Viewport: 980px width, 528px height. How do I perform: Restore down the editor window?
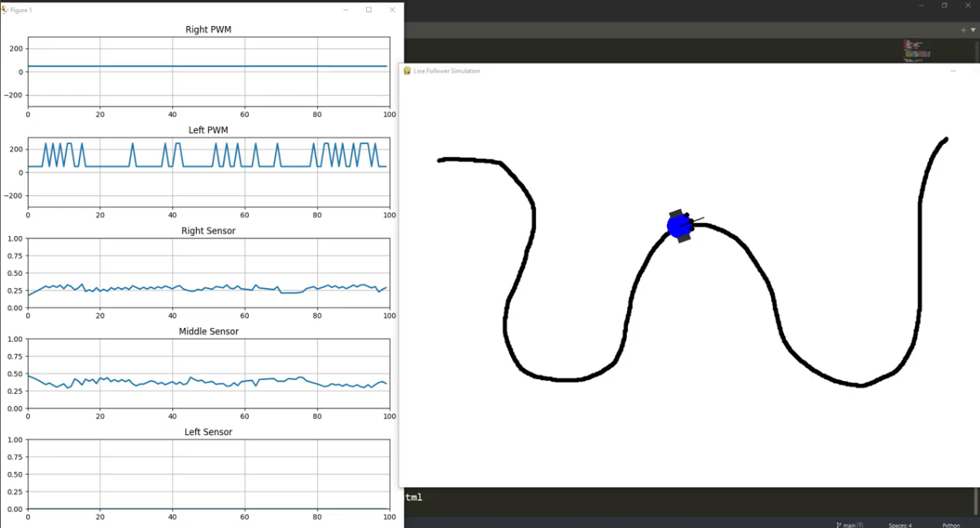944,6
